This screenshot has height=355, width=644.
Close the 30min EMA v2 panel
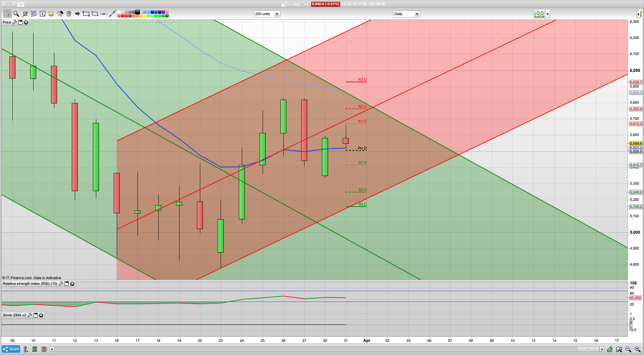(x=41, y=315)
